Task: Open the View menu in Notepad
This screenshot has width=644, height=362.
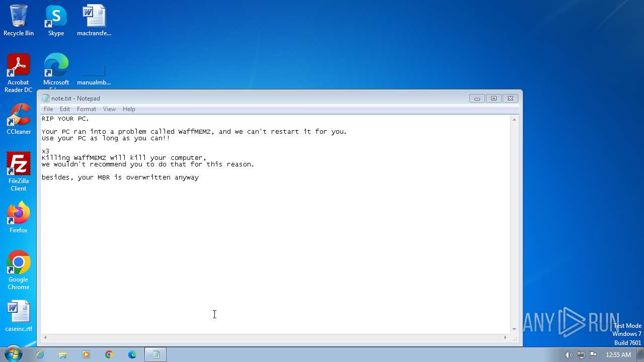Action: click(x=109, y=109)
